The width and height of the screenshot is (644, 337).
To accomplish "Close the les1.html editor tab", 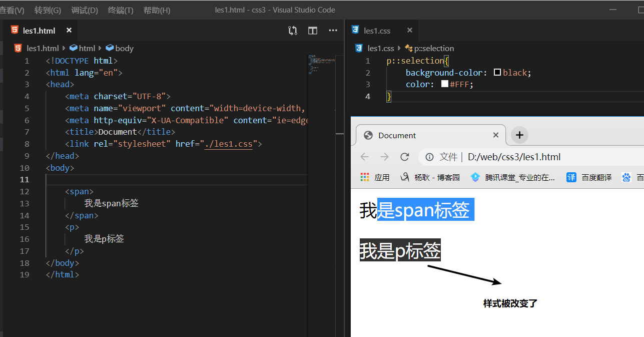I will pyautogui.click(x=69, y=31).
